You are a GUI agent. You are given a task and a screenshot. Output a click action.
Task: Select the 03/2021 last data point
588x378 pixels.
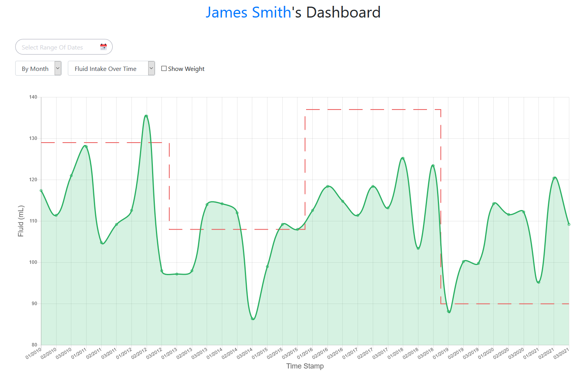pyautogui.click(x=569, y=224)
